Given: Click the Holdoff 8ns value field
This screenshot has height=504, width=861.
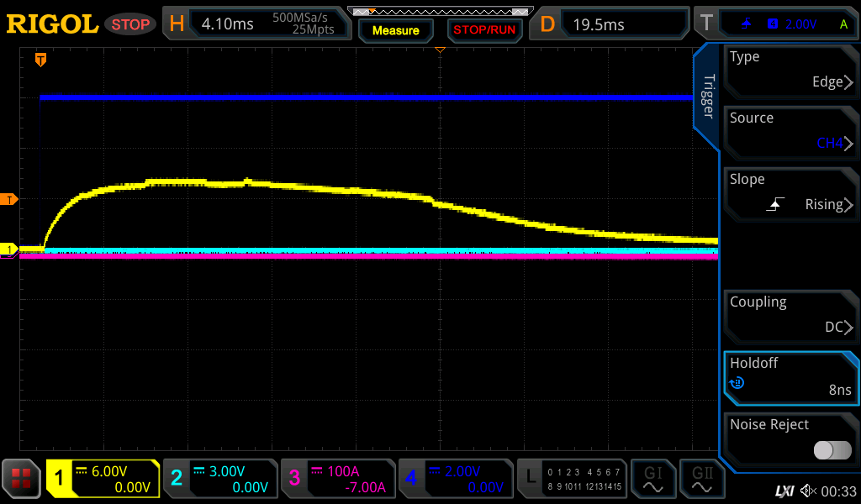Looking at the screenshot, I should tap(790, 376).
